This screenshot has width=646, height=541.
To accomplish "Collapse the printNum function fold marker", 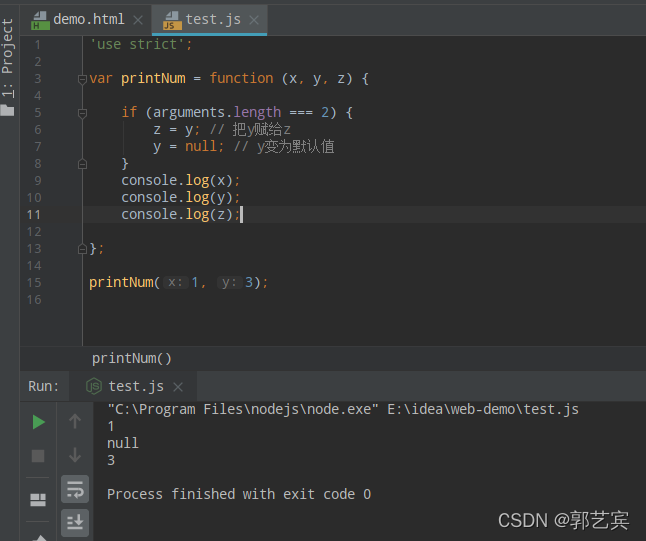I will pos(82,79).
